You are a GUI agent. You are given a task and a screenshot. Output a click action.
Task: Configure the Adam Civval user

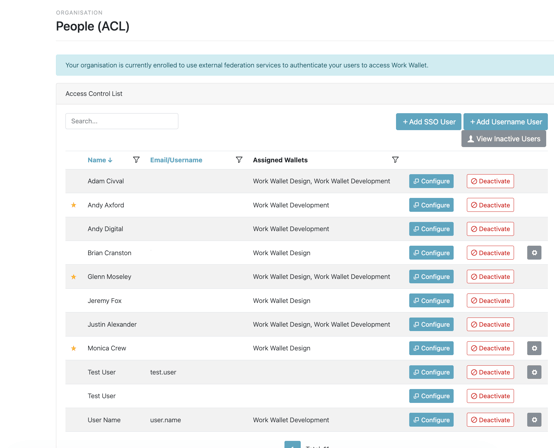(431, 181)
